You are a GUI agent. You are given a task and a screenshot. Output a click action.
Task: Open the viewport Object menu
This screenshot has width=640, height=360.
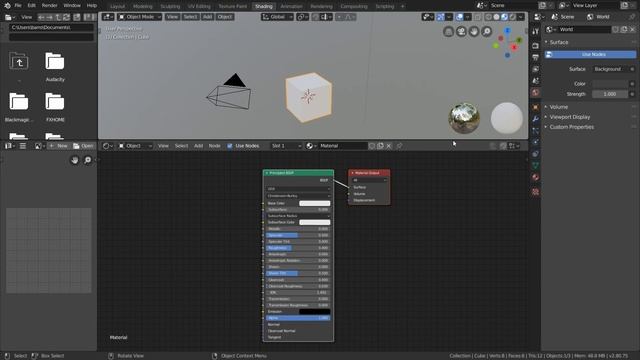tap(225, 17)
